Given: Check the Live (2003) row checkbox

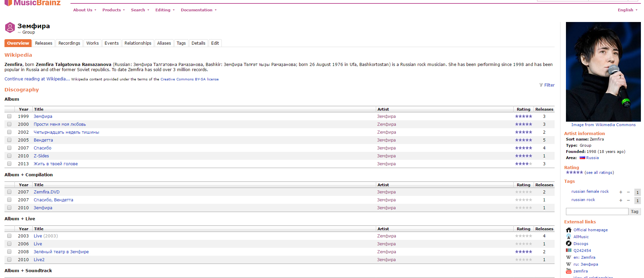Looking at the screenshot, I should [9, 236].
